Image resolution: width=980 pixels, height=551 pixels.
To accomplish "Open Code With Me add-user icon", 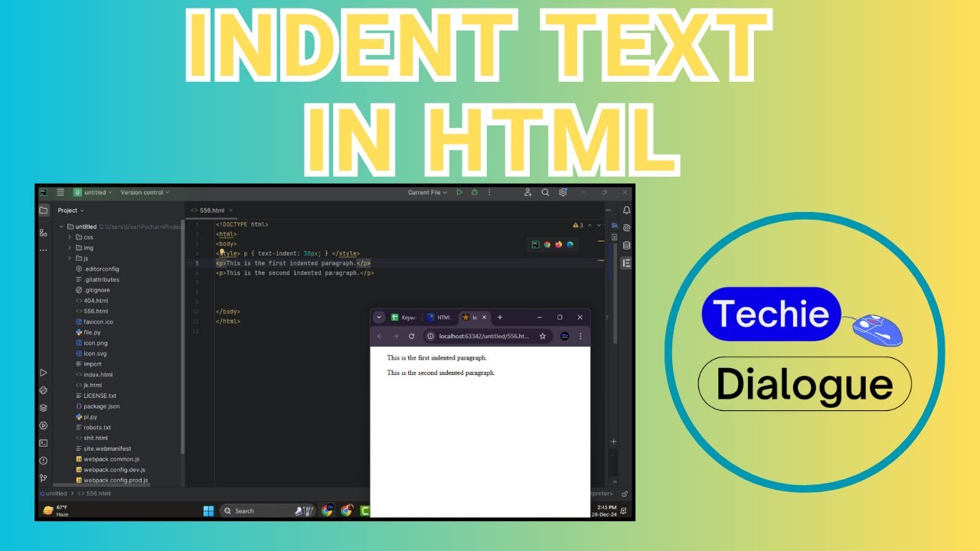I will tap(528, 192).
